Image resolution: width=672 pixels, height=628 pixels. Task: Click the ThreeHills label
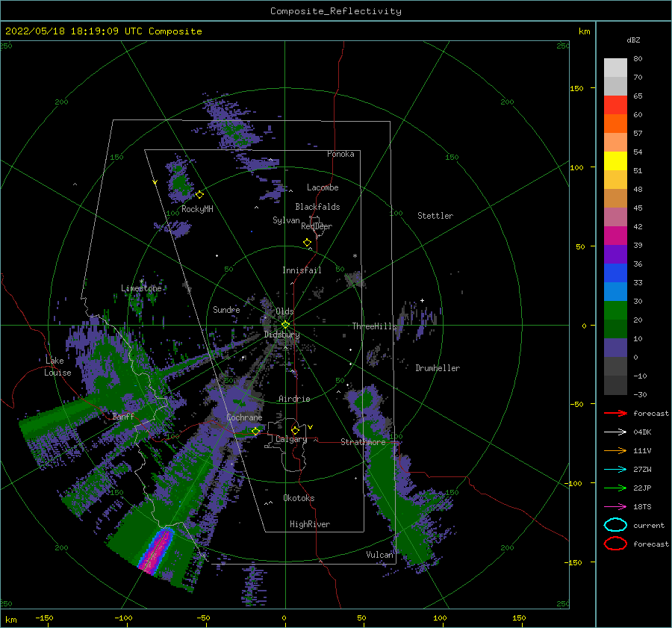pyautogui.click(x=374, y=326)
